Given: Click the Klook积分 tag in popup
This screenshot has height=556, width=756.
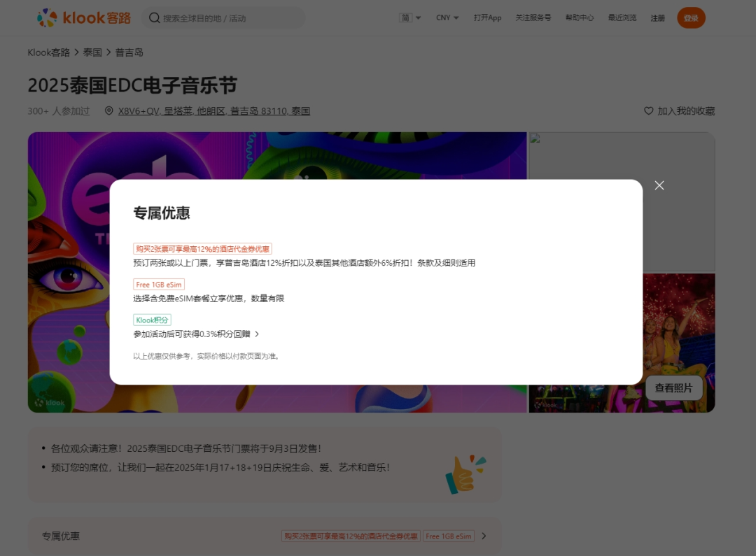Looking at the screenshot, I should 152,320.
